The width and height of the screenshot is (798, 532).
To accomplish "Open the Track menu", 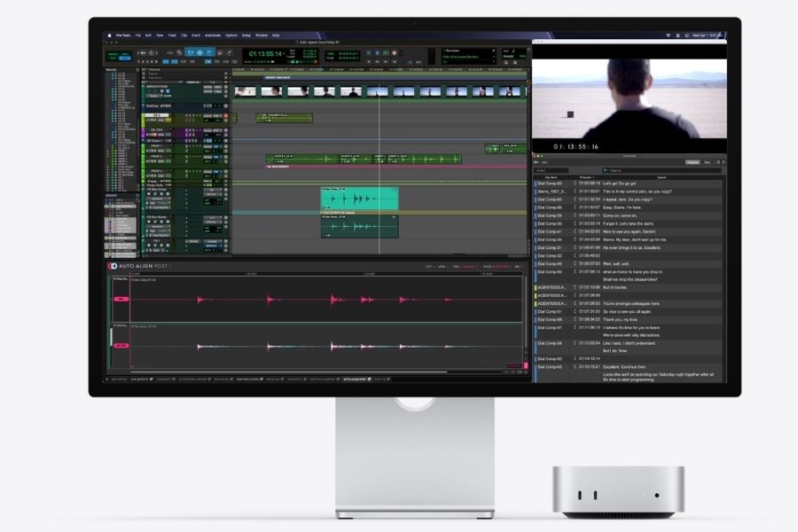I will 172,35.
